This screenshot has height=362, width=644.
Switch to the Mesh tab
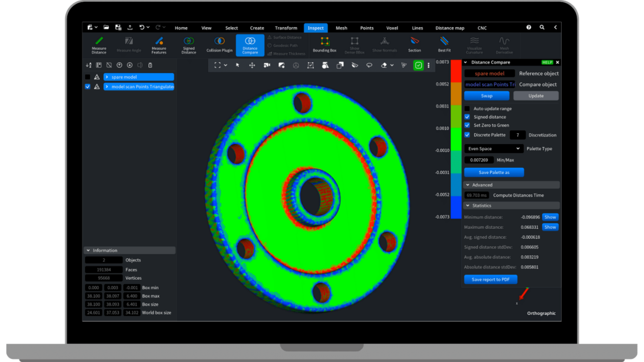[x=341, y=28]
